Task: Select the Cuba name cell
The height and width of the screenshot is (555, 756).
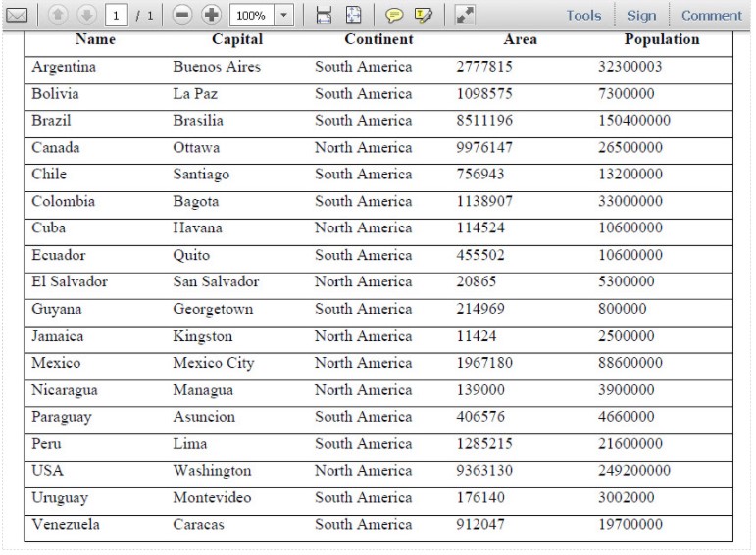Action: (48, 227)
